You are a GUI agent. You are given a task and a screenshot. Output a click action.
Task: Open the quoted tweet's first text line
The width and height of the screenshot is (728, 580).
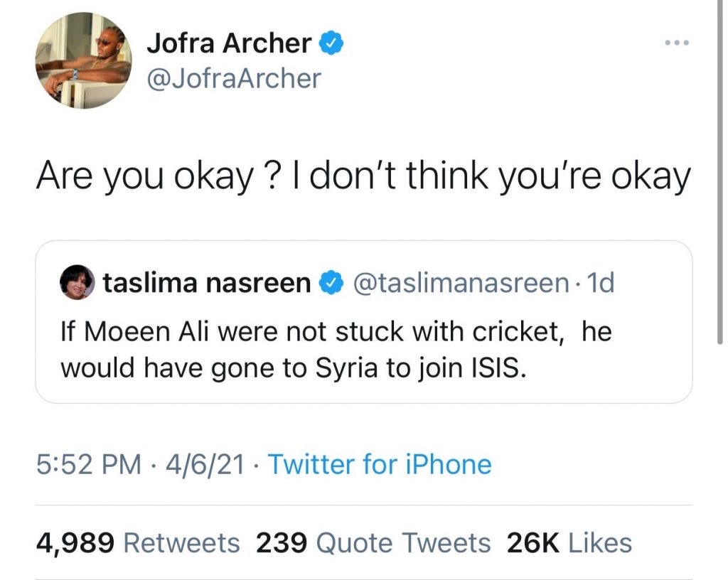click(336, 332)
